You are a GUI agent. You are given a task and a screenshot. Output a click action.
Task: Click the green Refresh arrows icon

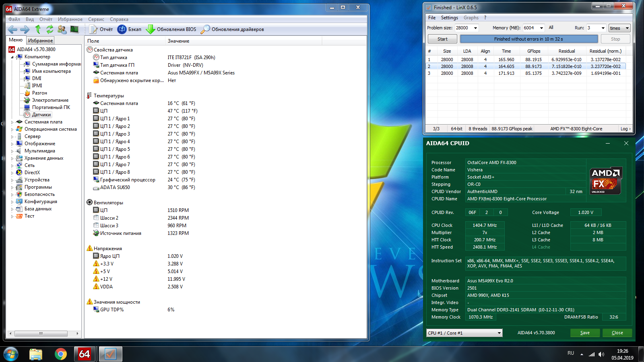click(50, 29)
